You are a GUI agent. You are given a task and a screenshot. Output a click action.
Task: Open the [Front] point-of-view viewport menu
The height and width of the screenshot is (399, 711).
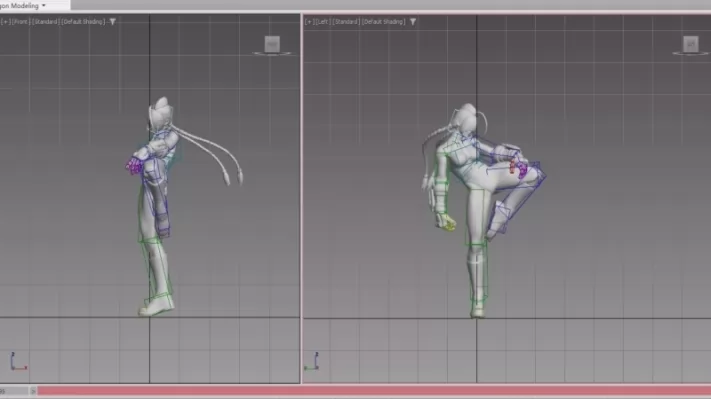click(x=20, y=21)
